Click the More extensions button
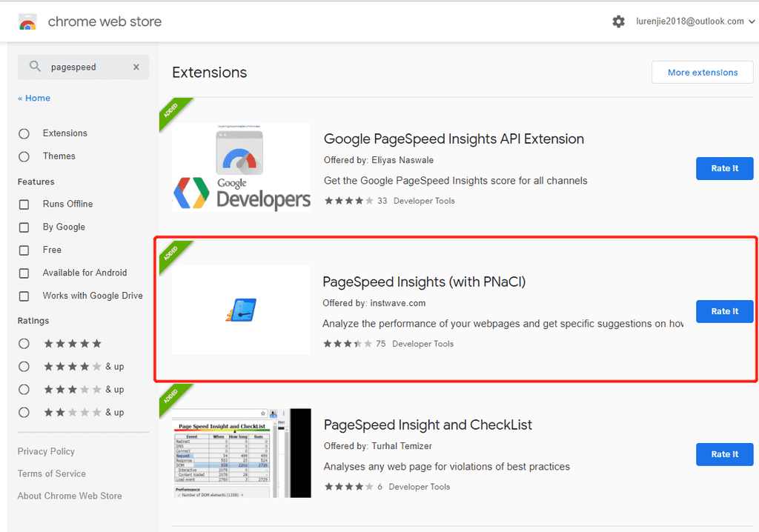 pyautogui.click(x=702, y=73)
